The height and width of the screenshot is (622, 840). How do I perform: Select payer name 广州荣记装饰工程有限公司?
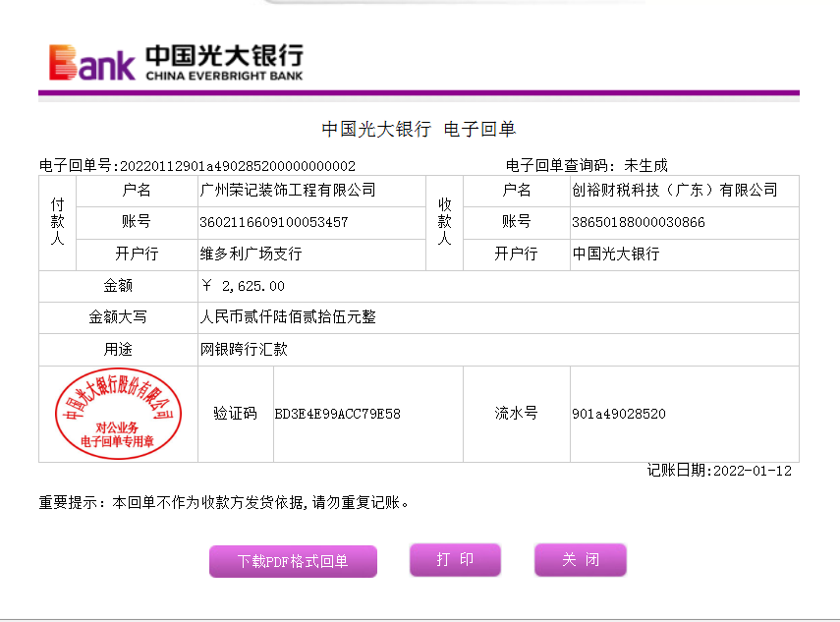click(288, 191)
